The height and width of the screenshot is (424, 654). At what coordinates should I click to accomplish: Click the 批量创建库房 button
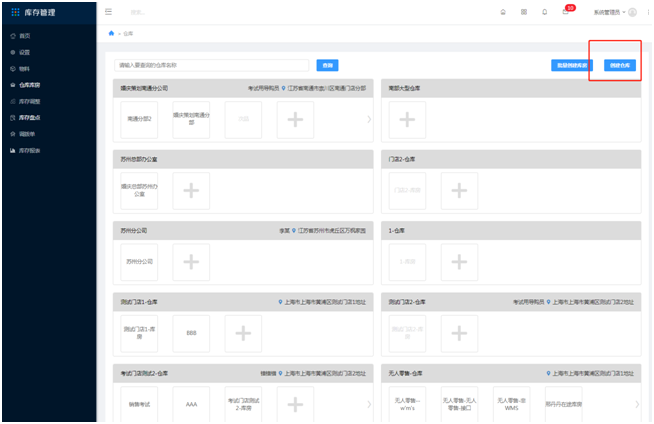572,65
